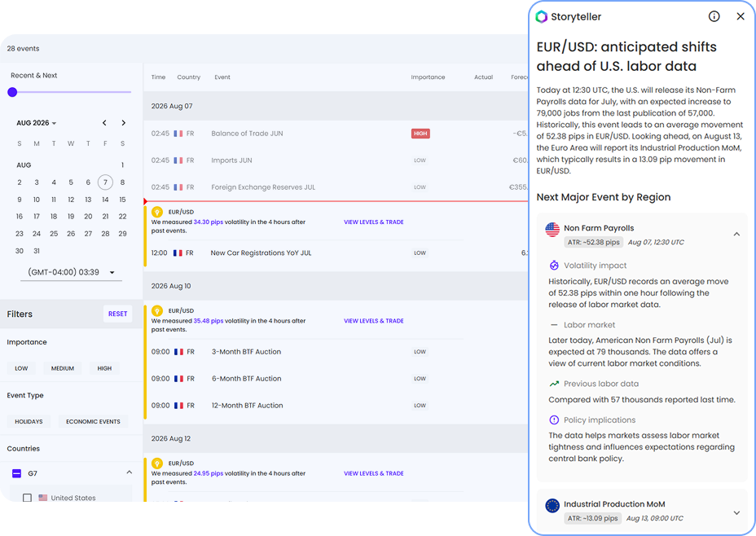The image size is (756, 536).
Task: Click the French flag on Balance of Trade JUN
Action: [x=178, y=134]
